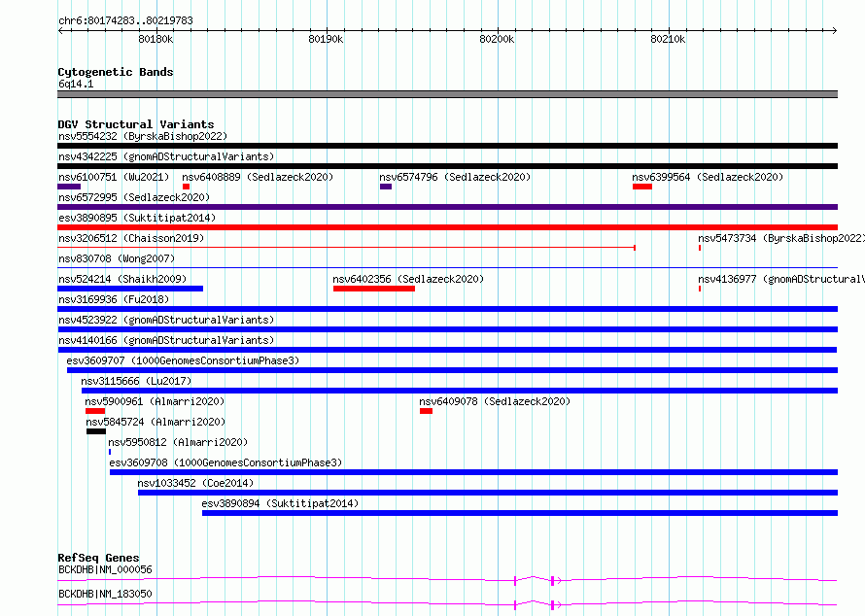The height and width of the screenshot is (616, 865).
Task: Open nsv830708 (Wong2007) label
Action: coord(117,258)
